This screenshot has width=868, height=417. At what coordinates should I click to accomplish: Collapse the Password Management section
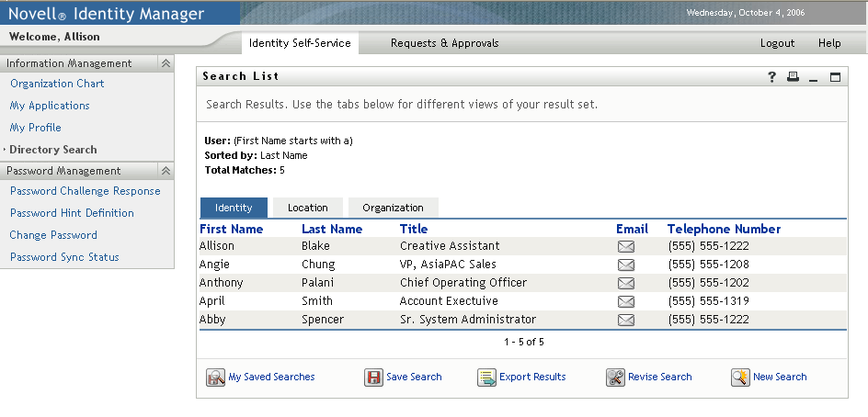[x=166, y=171]
